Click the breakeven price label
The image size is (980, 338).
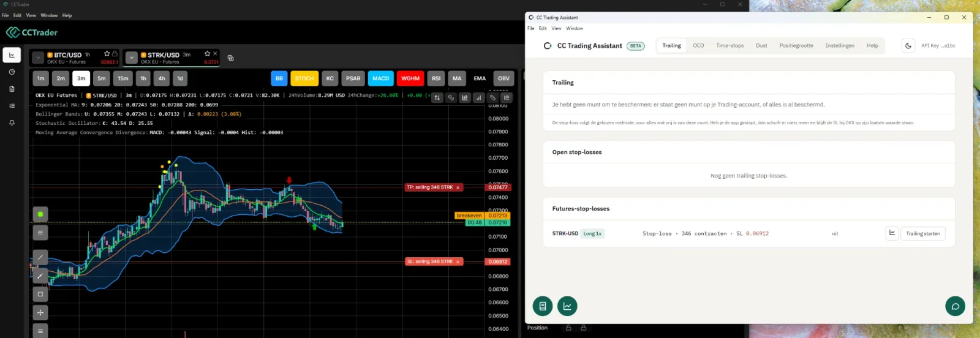coord(469,216)
